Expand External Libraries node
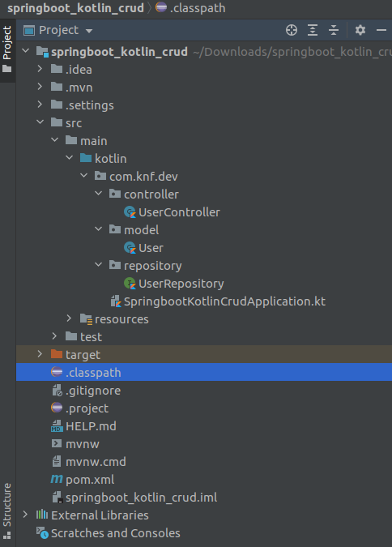The height and width of the screenshot is (547, 392). (25, 515)
